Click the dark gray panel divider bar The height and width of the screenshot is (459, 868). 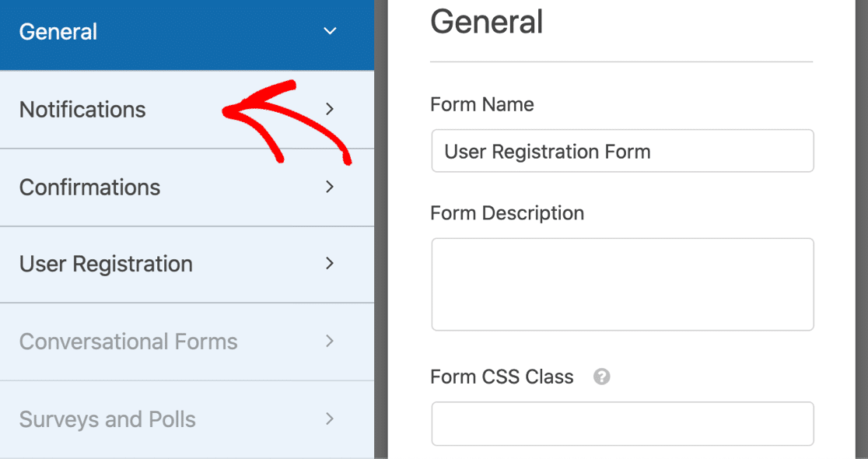coord(381,229)
